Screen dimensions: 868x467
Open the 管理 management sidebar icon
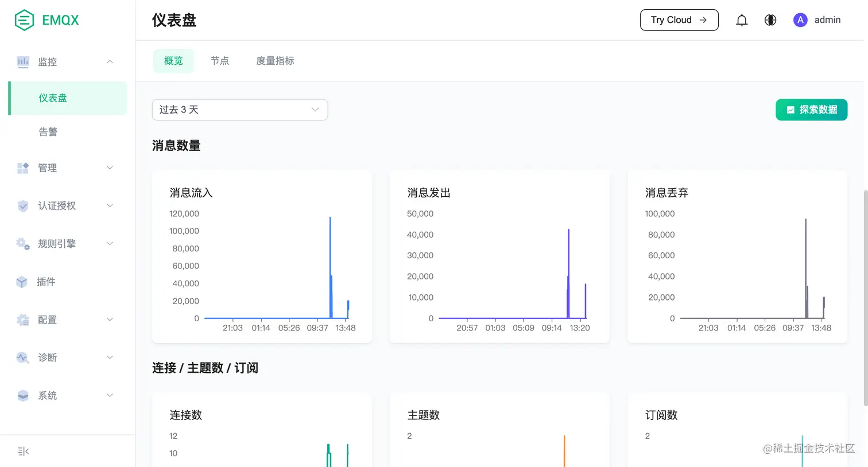pyautogui.click(x=22, y=168)
